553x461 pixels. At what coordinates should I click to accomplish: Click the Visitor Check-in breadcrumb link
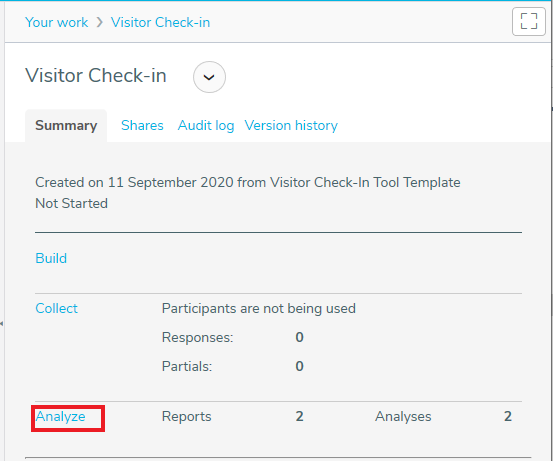pyautogui.click(x=160, y=22)
